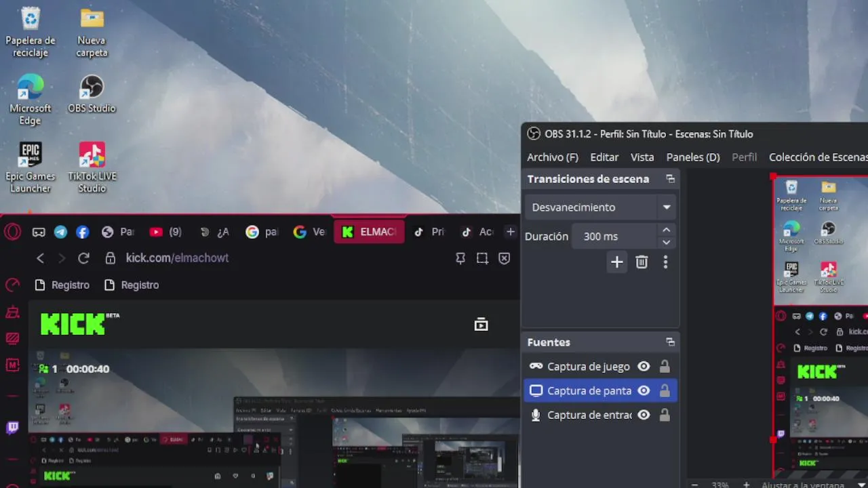Click the kick.com/elmachowt address field
Viewport: 868px width, 488px height.
(177, 258)
